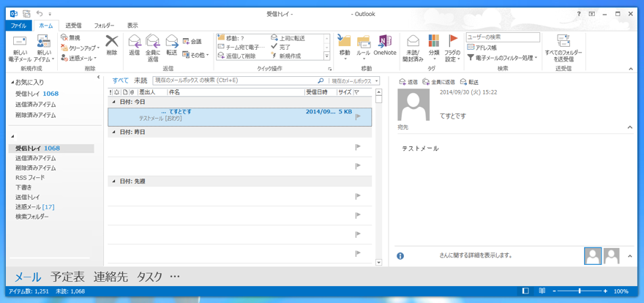The height and width of the screenshot is (303, 644).
Task: Select quick step 移動: ?
Action: coord(231,38)
